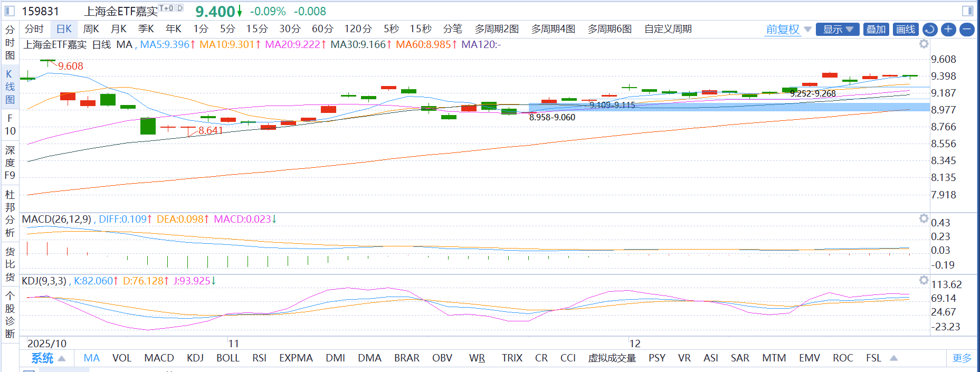Select OBV indicator at bottom bar

[x=442, y=358]
